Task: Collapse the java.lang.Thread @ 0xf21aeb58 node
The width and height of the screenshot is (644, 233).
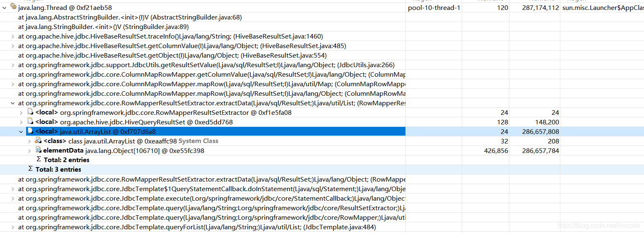Action: 5,7
